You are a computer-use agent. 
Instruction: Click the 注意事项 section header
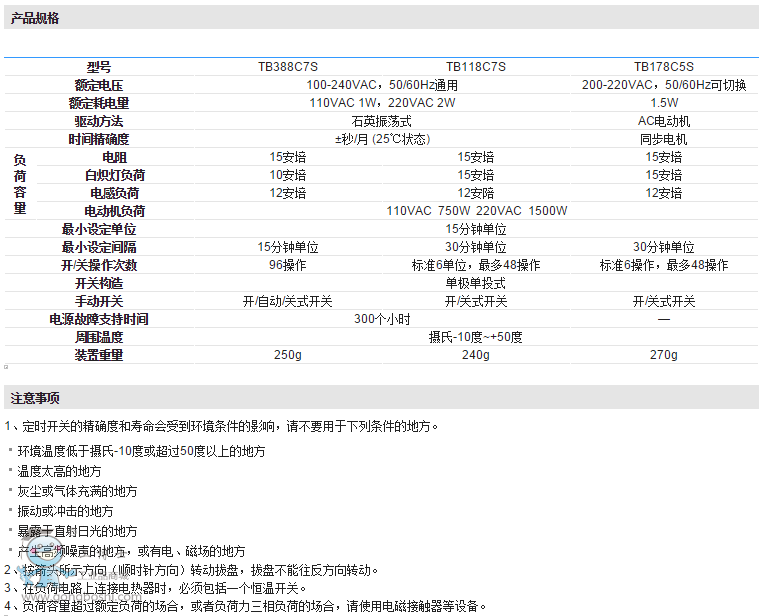point(36,398)
